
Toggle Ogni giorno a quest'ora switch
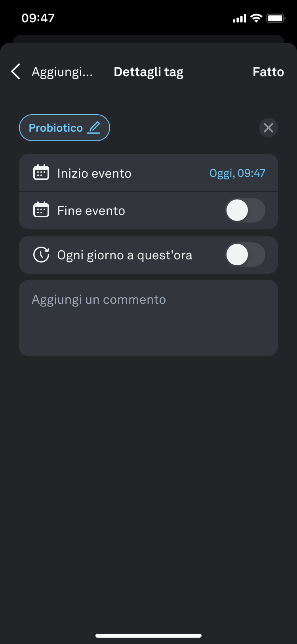(245, 255)
